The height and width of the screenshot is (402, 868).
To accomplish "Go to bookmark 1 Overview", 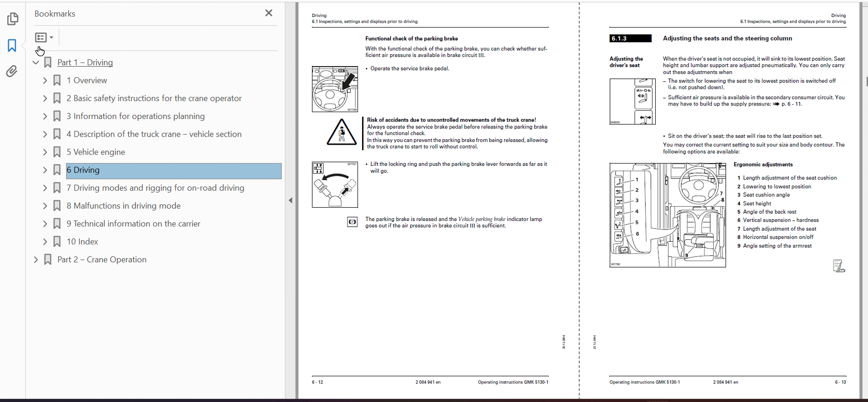I will 87,80.
